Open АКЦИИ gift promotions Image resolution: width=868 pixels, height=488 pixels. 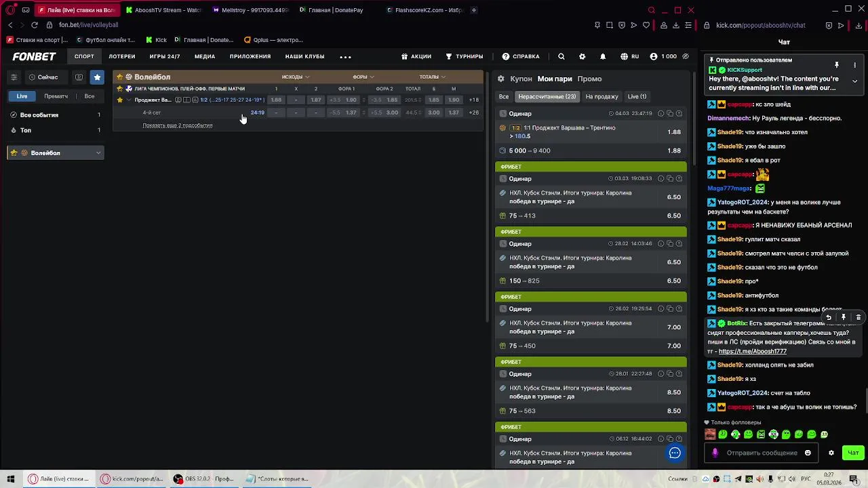coord(416,56)
